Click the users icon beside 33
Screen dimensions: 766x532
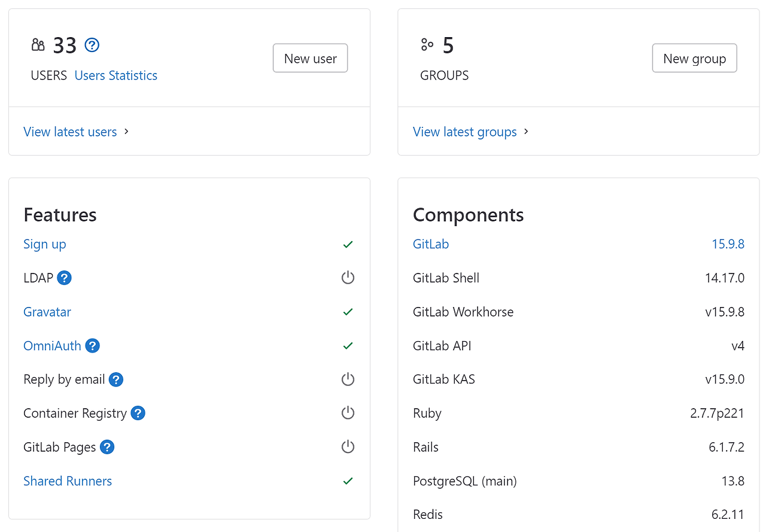38,45
